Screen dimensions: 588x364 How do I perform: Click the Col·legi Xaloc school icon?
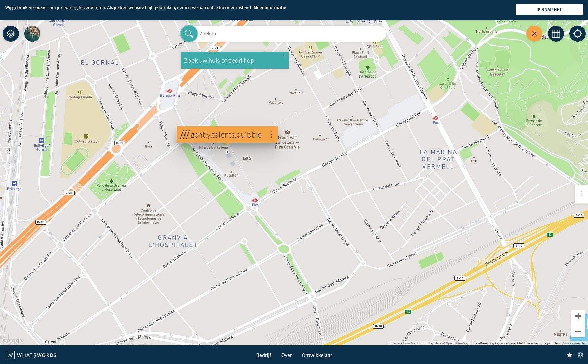point(86,136)
